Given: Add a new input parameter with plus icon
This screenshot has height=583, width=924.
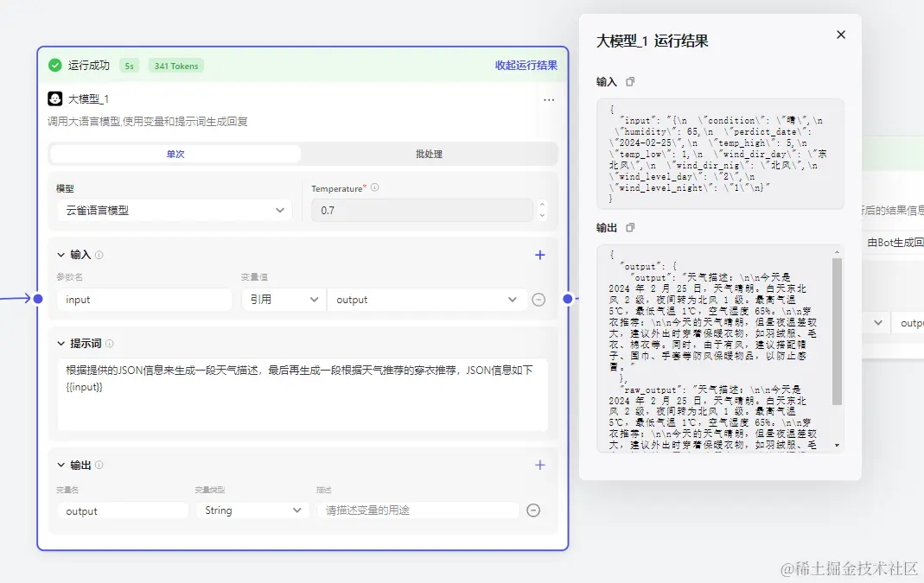Looking at the screenshot, I should (539, 255).
